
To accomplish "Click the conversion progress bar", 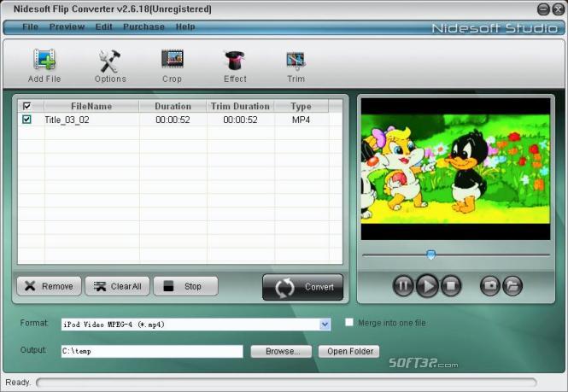I will [x=286, y=383].
